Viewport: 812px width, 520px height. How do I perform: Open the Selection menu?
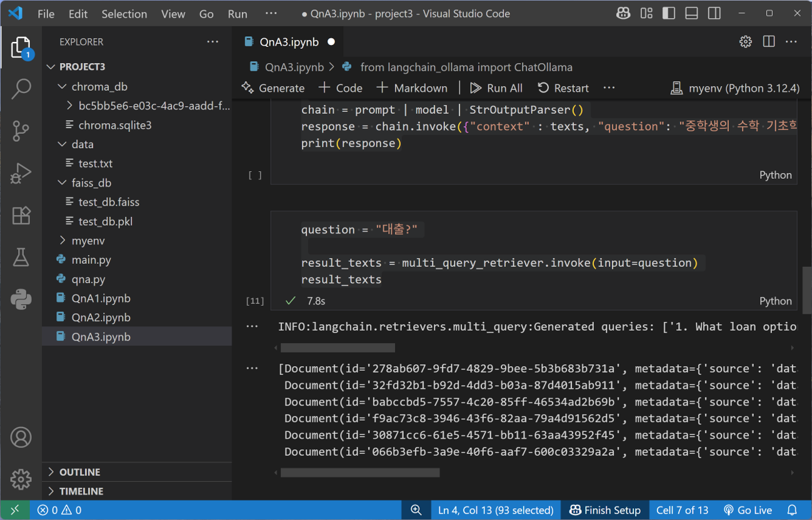click(x=124, y=14)
